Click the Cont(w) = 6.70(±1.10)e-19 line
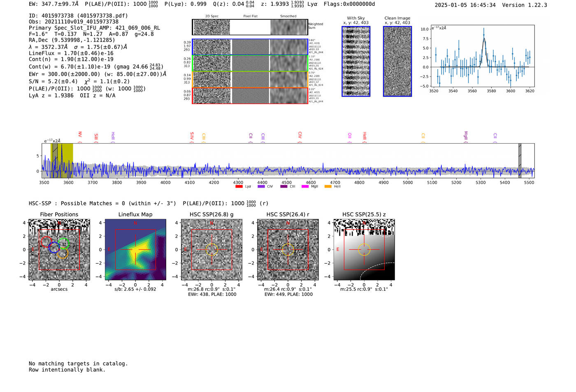The height and width of the screenshot is (392, 576). [96, 66]
